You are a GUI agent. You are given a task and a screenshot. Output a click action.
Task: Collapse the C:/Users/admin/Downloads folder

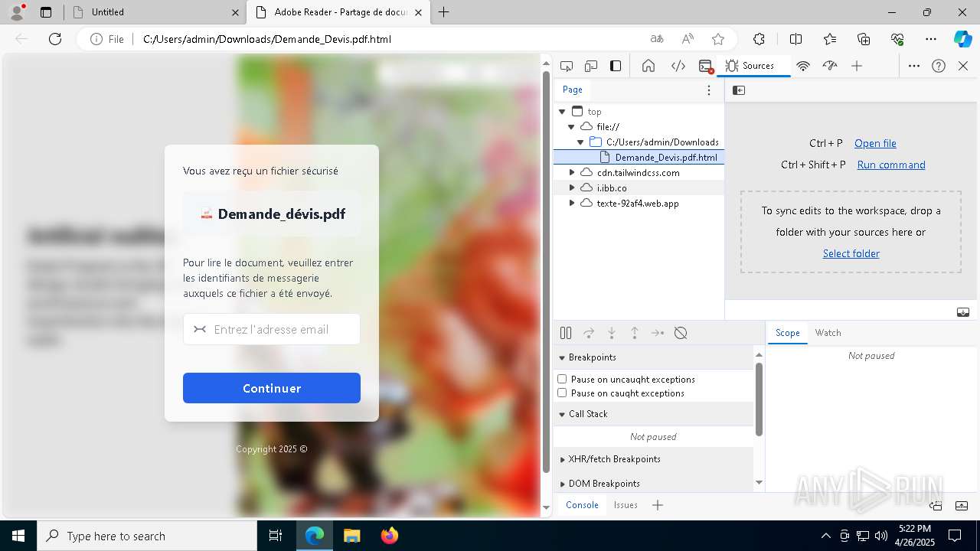click(580, 142)
